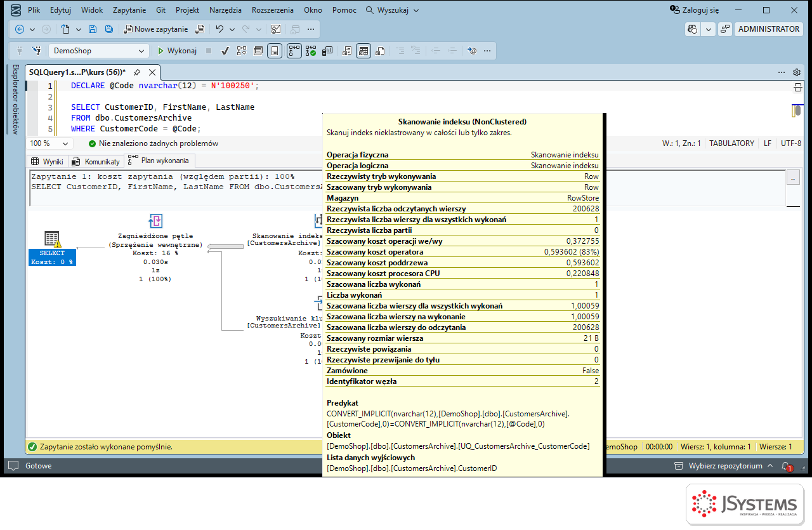Click the Save all files icon

pos(109,29)
